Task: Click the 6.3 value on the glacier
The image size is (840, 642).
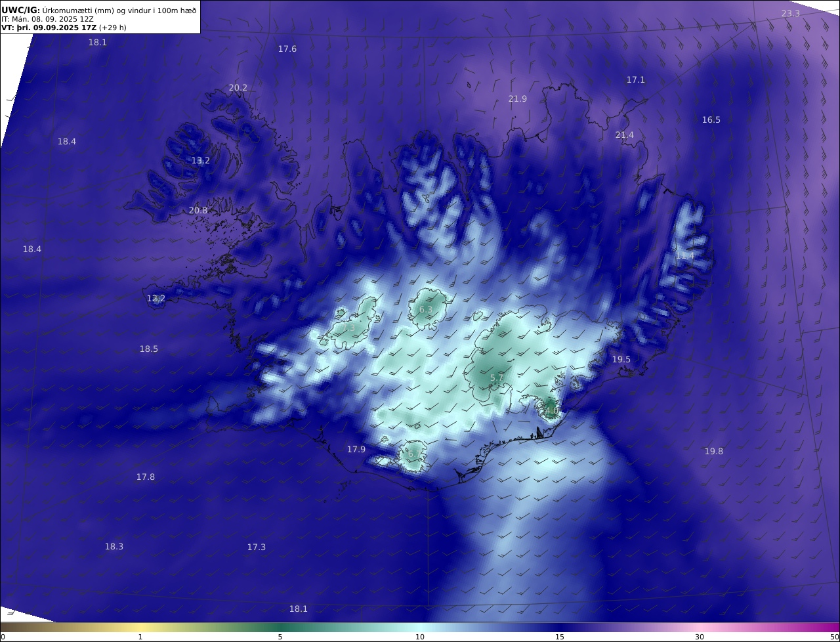Action: [x=426, y=310]
